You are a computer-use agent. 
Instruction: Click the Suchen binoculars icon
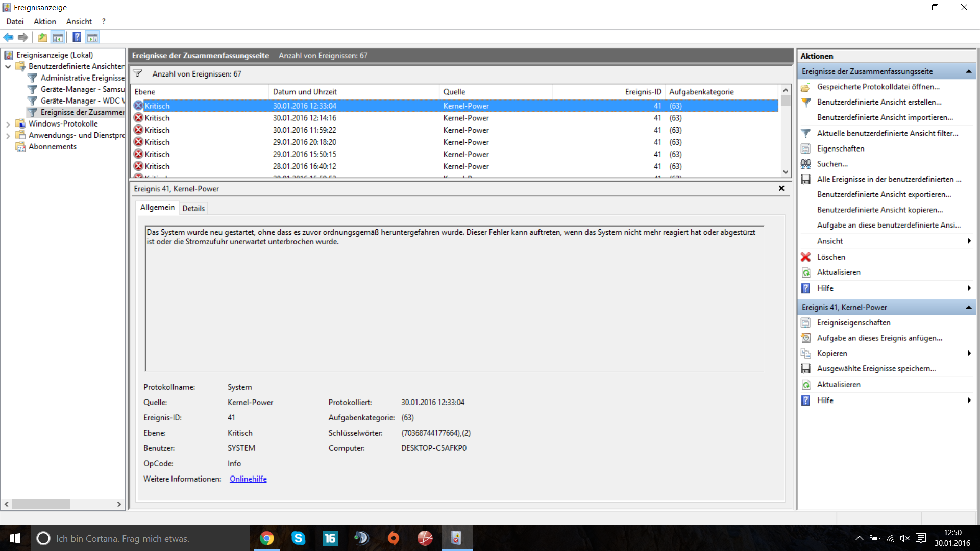tap(805, 164)
